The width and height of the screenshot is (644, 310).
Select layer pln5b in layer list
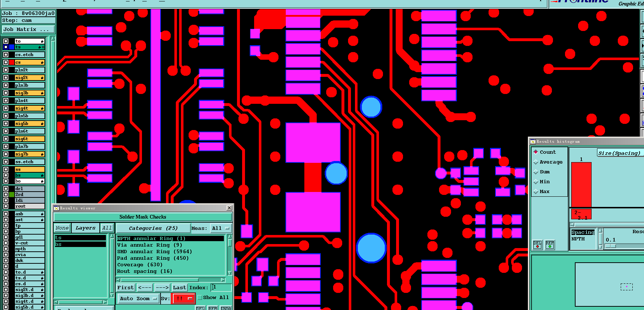(x=29, y=116)
